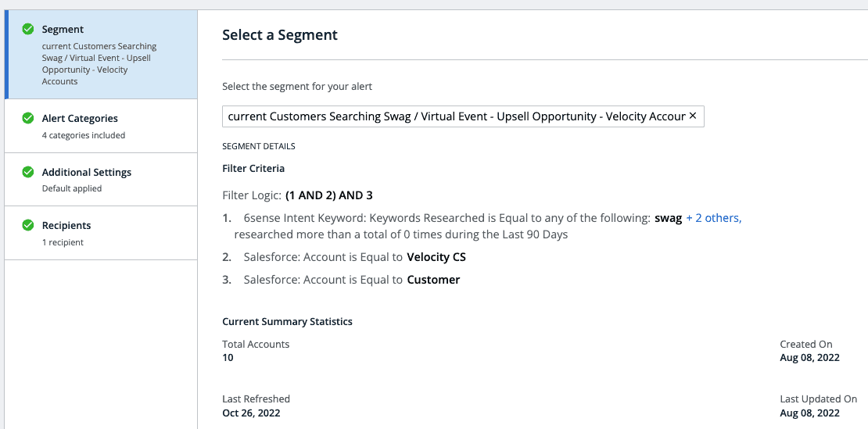This screenshot has width=868, height=429.
Task: Click the "Default applied" subtitle
Action: [x=72, y=188]
